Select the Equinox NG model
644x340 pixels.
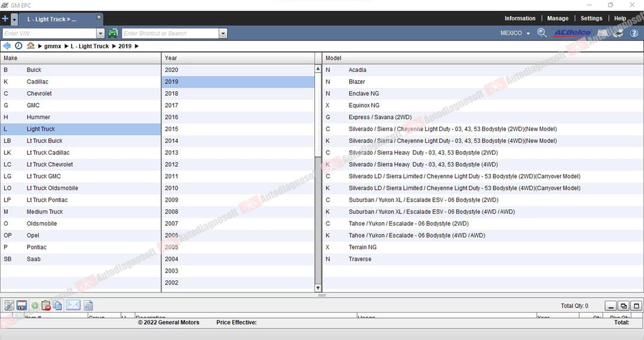483,105
